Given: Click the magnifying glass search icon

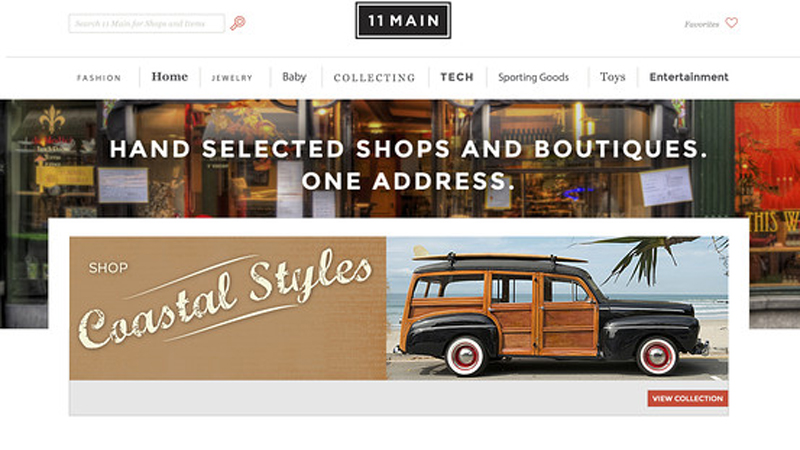Looking at the screenshot, I should point(238,23).
